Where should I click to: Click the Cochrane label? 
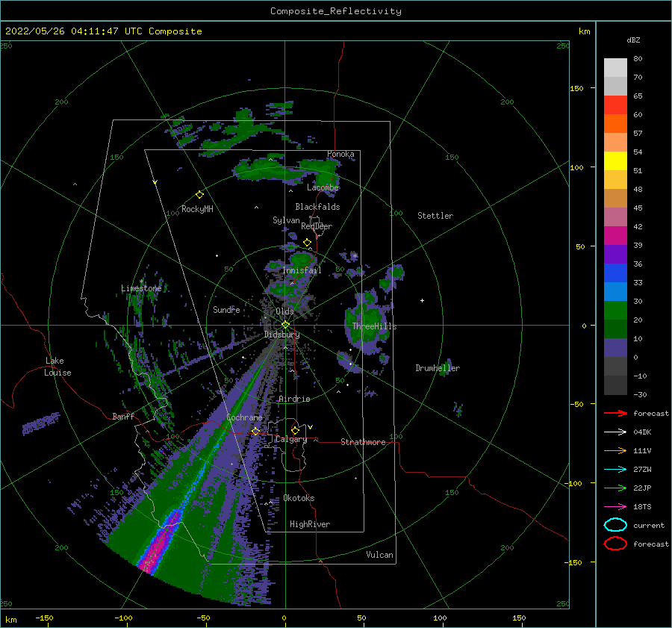(244, 417)
